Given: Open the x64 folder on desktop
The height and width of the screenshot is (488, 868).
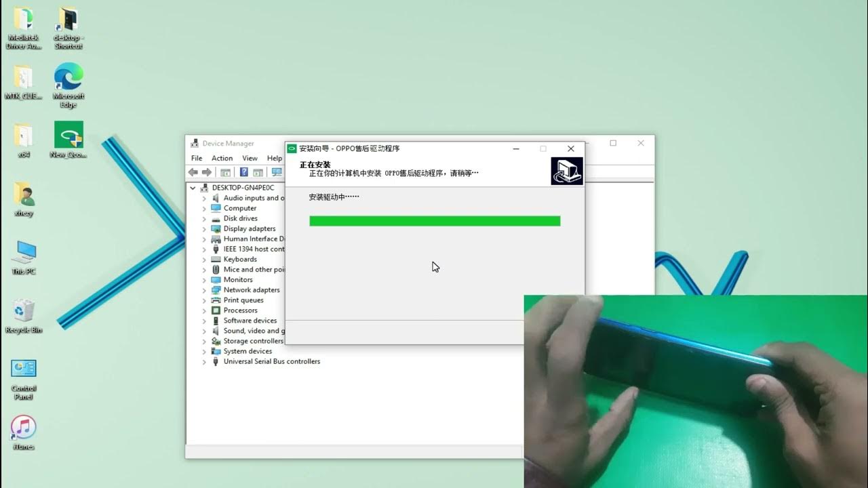Looking at the screenshot, I should 24,140.
